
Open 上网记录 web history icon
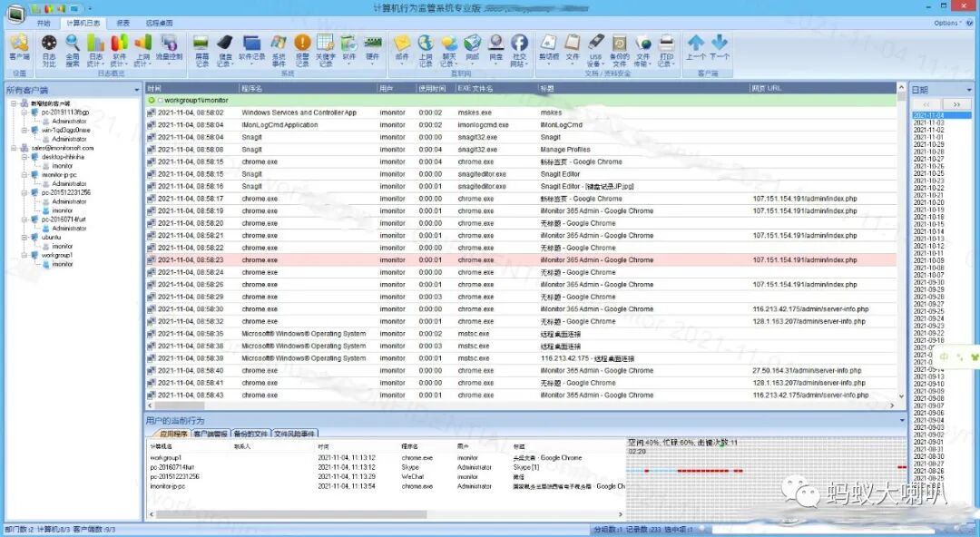(x=426, y=50)
